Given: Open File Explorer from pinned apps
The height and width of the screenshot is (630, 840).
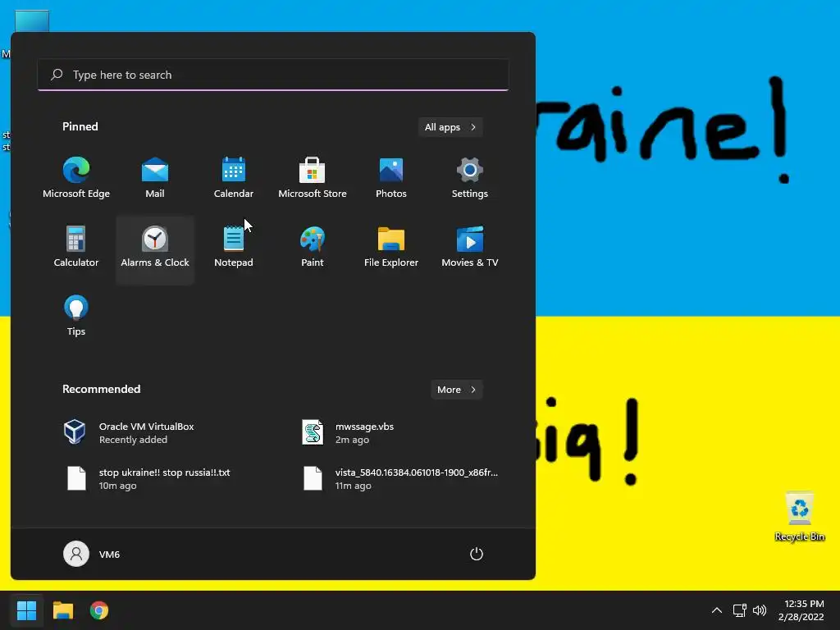Looking at the screenshot, I should [x=391, y=248].
